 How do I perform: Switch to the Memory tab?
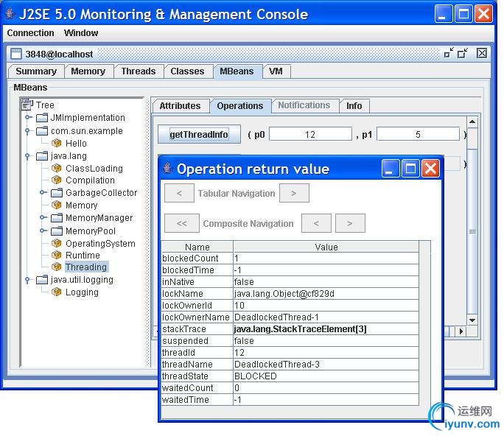click(x=88, y=71)
